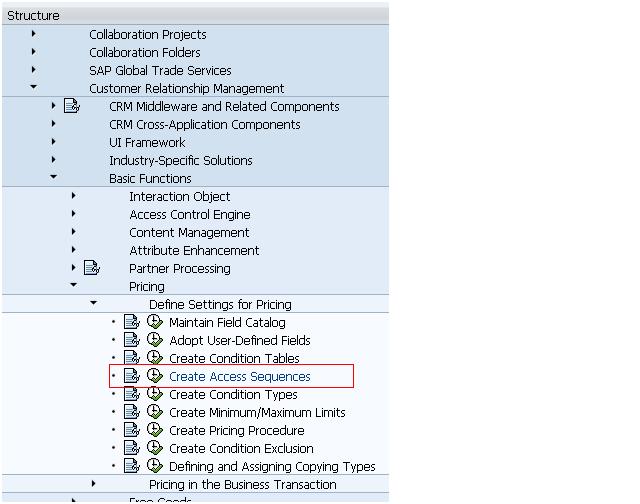Expand the Collaboration Projects node
Viewport: 640px width, 504px height.
click(33, 34)
